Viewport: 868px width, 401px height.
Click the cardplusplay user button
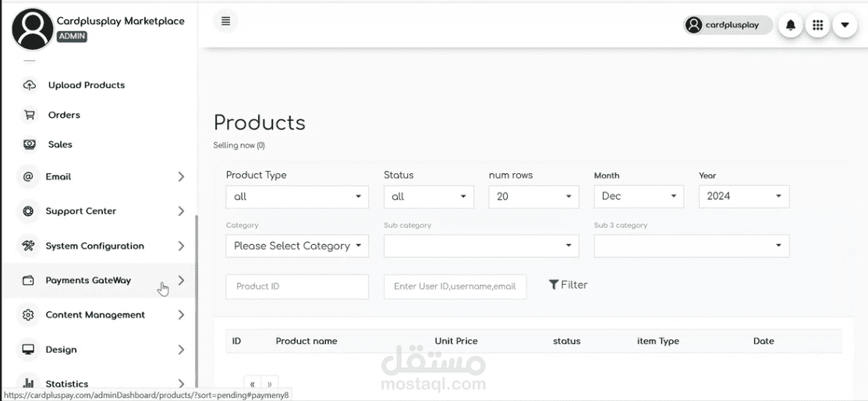728,25
